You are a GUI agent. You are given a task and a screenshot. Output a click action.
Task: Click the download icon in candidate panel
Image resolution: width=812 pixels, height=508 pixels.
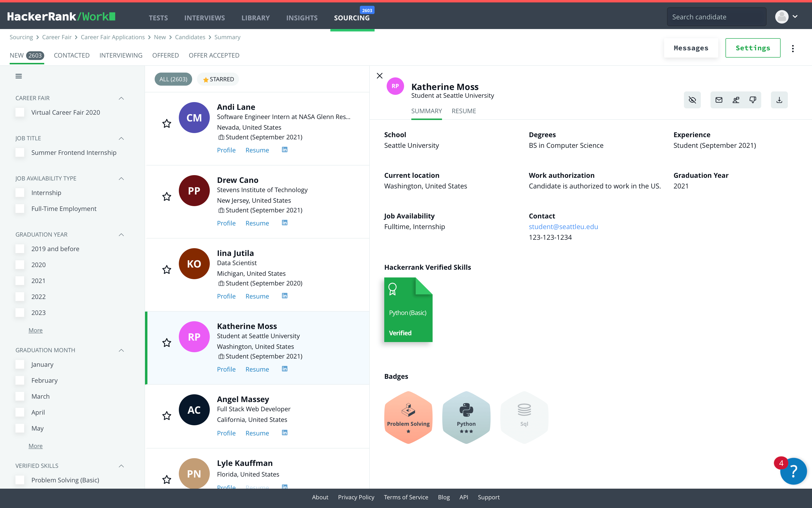[x=779, y=100]
